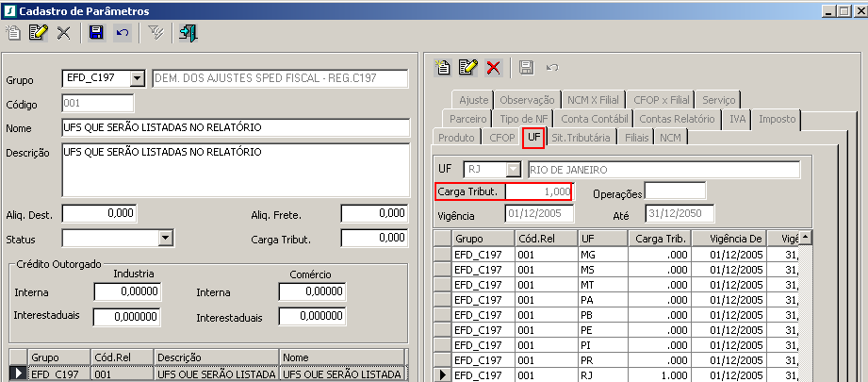Screen dimensions: 868x382
Task: Undo changes using the main toolbar arrow
Action: (x=122, y=33)
